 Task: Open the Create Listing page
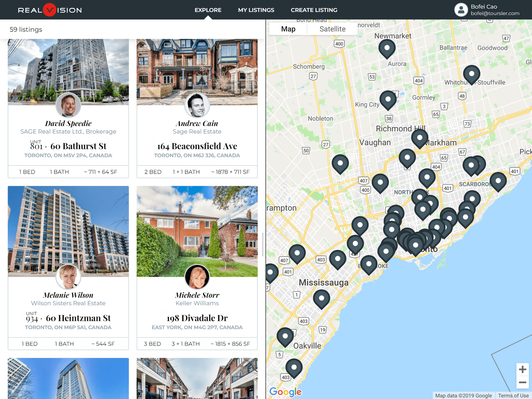[314, 10]
